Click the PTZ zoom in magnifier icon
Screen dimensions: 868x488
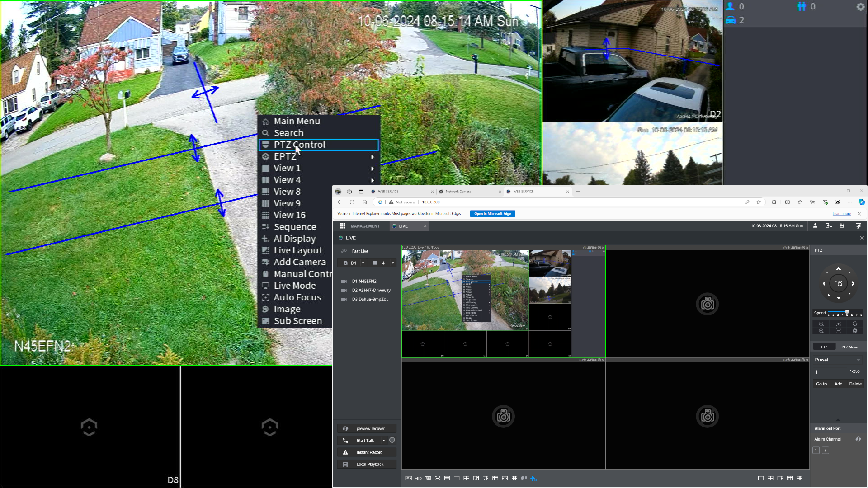821,324
